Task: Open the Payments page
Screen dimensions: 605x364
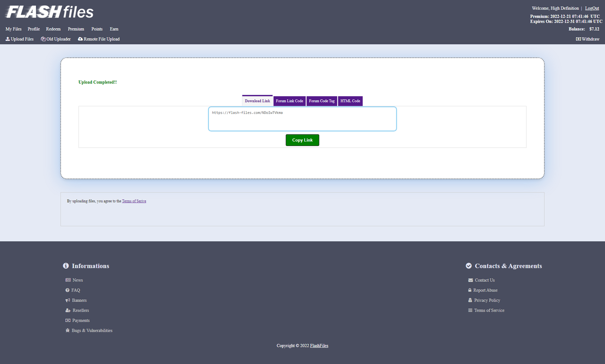Action: click(x=80, y=320)
